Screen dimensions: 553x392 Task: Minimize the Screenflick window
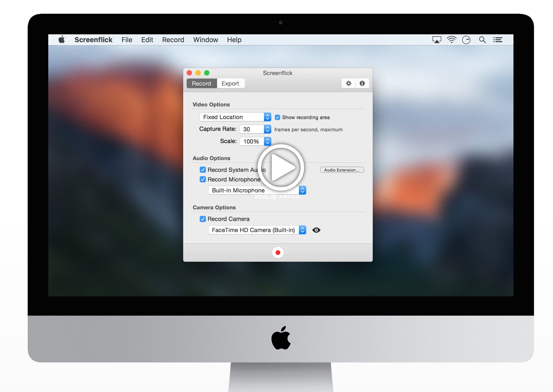pyautogui.click(x=198, y=73)
